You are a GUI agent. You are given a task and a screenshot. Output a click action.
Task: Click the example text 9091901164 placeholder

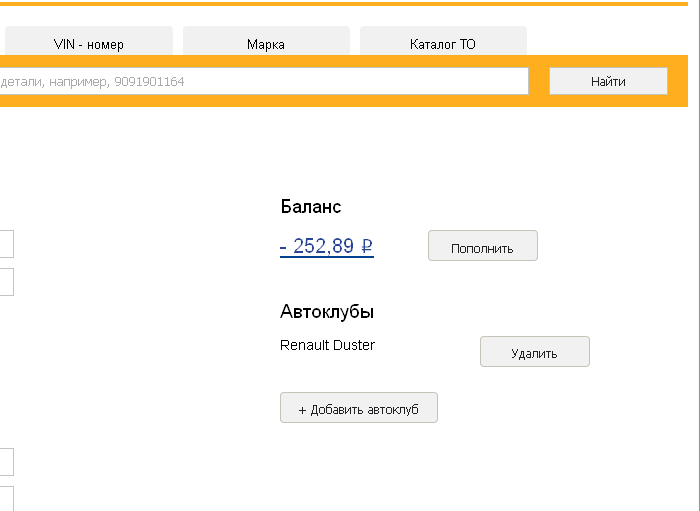tap(149, 81)
